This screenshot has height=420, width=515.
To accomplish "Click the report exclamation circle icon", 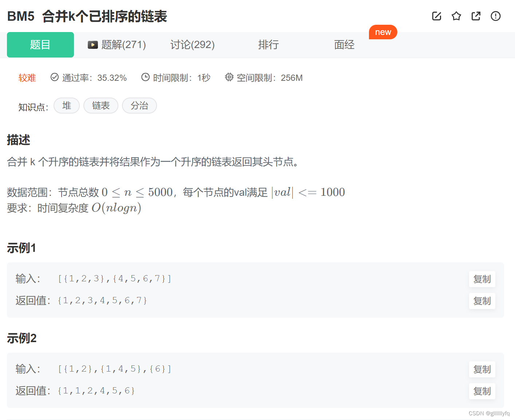I will point(495,16).
